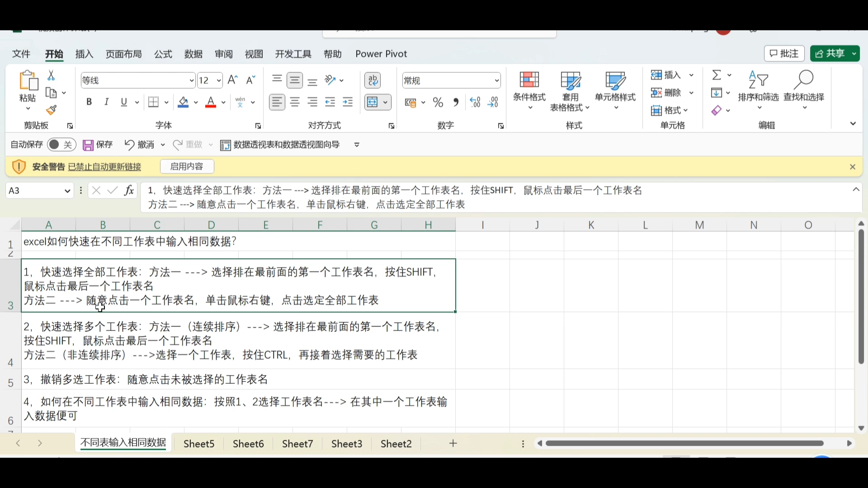Viewport: 868px width, 488px height.
Task: Click the Cut scissors icon
Action: (51, 75)
